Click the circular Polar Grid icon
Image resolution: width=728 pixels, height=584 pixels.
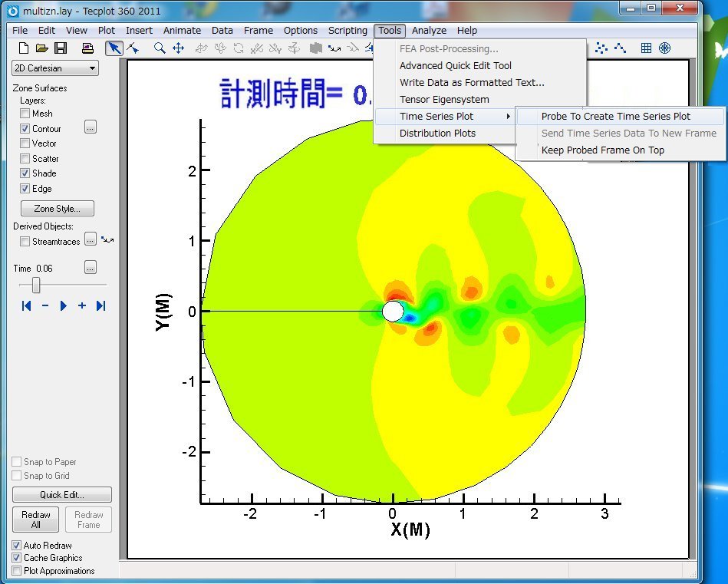[664, 48]
